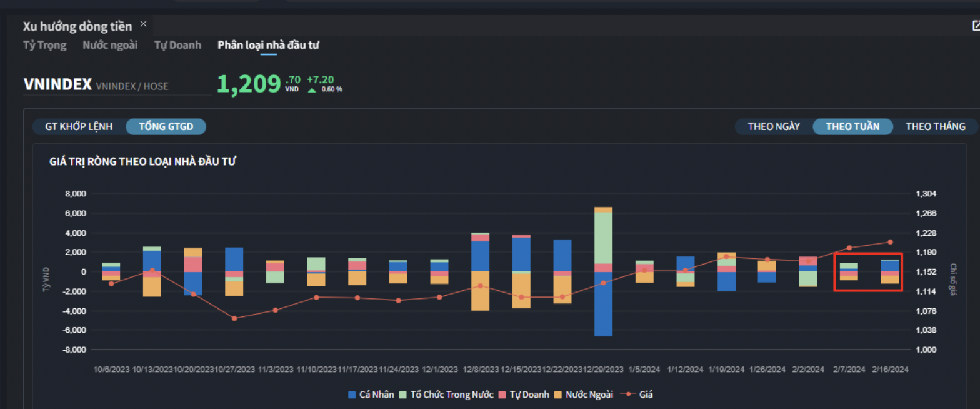
Task: Switch chart to THEO THÁNG
Action: 935,126
